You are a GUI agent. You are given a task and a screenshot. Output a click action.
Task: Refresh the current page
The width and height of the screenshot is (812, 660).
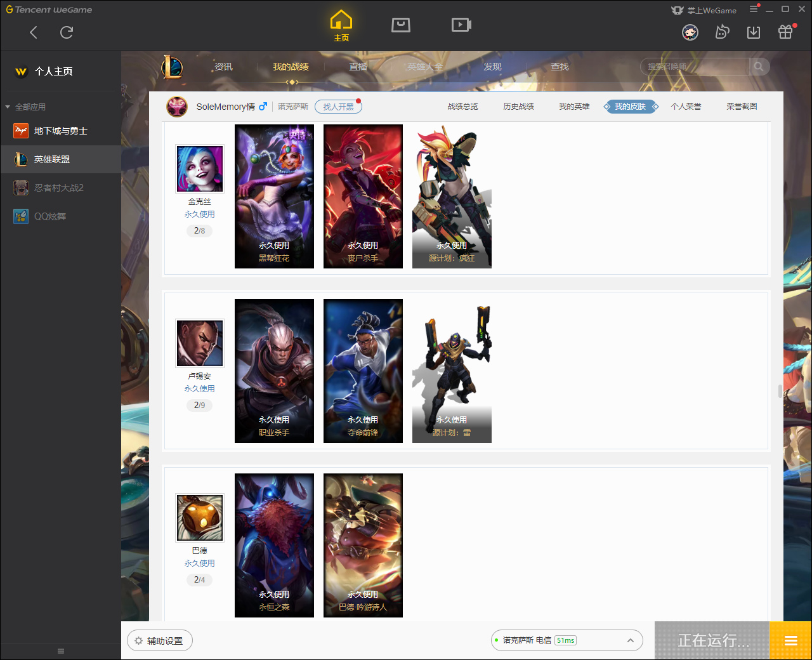coord(67,32)
